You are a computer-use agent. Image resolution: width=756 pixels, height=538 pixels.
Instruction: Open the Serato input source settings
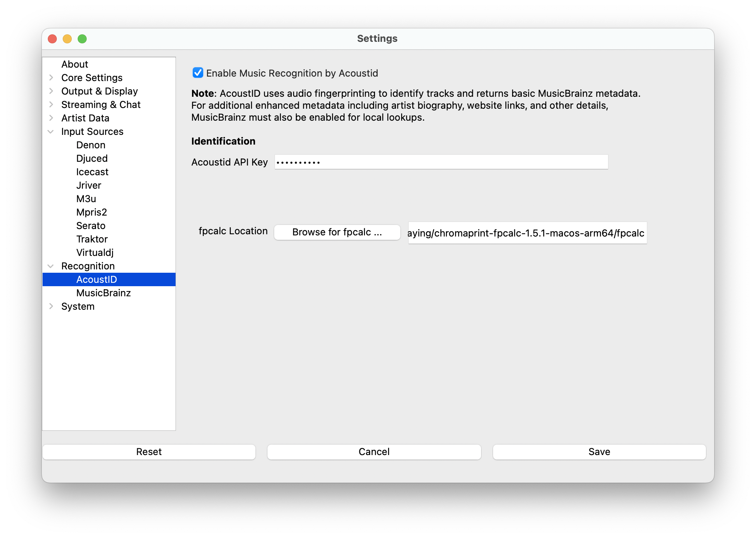tap(91, 226)
